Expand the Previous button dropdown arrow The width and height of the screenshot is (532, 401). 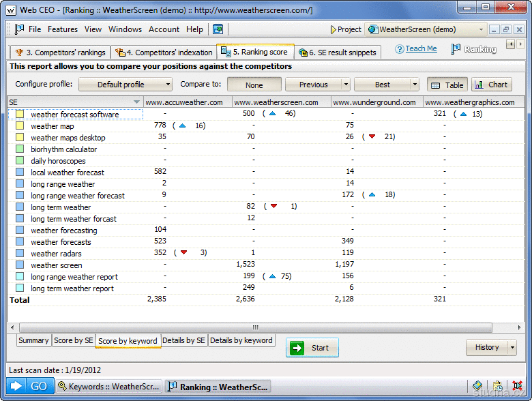point(346,85)
